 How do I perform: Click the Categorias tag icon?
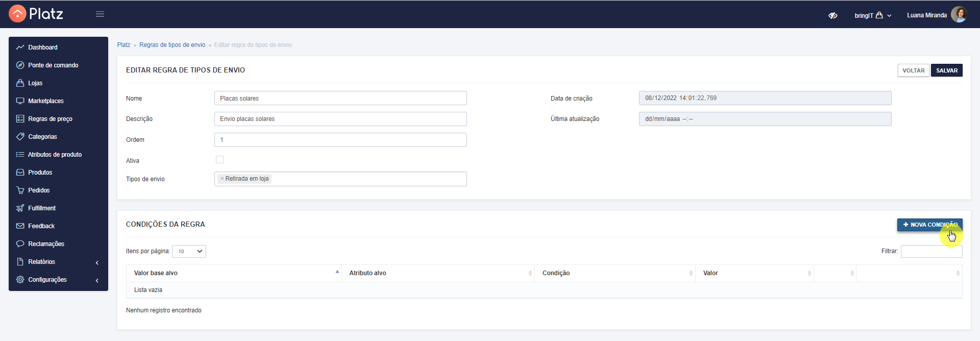click(20, 137)
